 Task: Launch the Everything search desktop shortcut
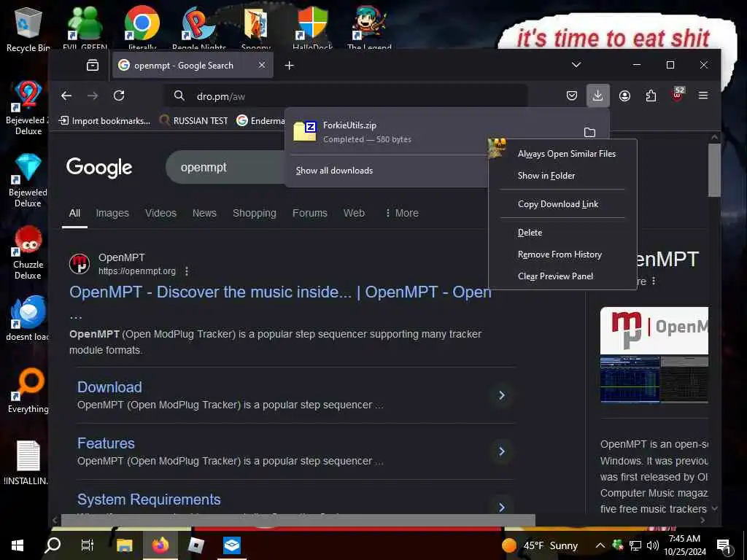click(28, 391)
